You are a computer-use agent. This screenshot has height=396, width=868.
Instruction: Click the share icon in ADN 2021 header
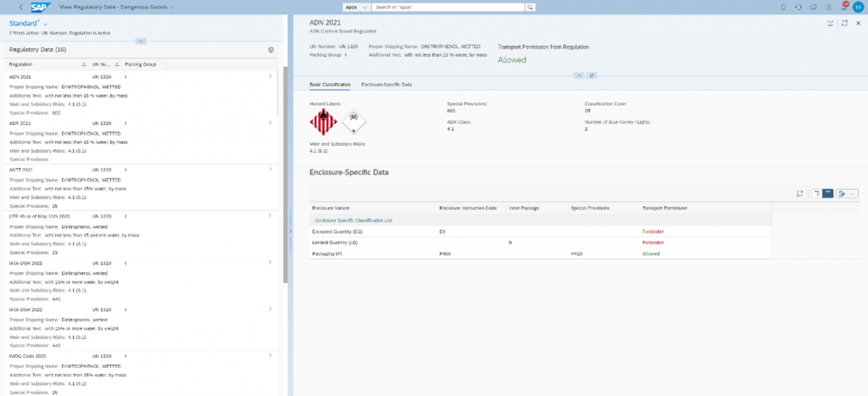[x=830, y=23]
